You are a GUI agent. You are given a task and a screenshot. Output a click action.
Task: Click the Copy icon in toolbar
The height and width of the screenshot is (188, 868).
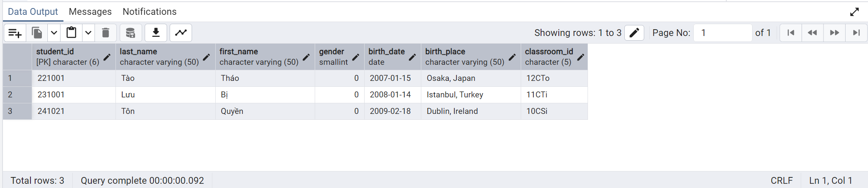(x=37, y=33)
